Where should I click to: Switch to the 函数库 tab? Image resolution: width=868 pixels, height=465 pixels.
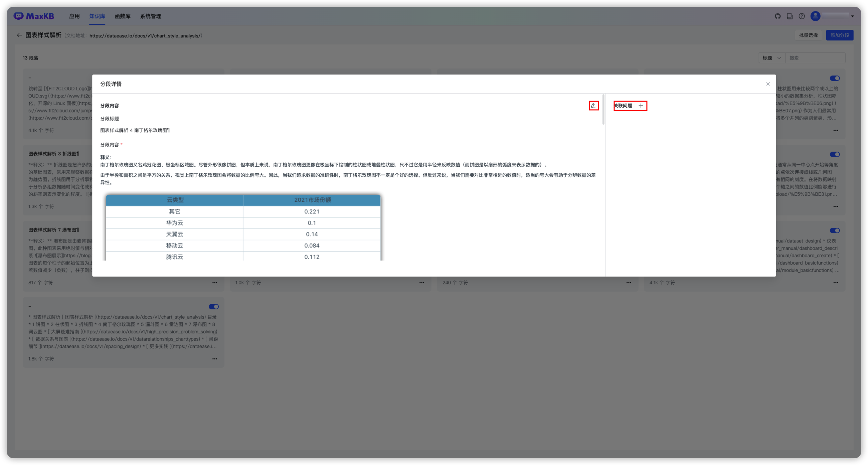pos(122,16)
